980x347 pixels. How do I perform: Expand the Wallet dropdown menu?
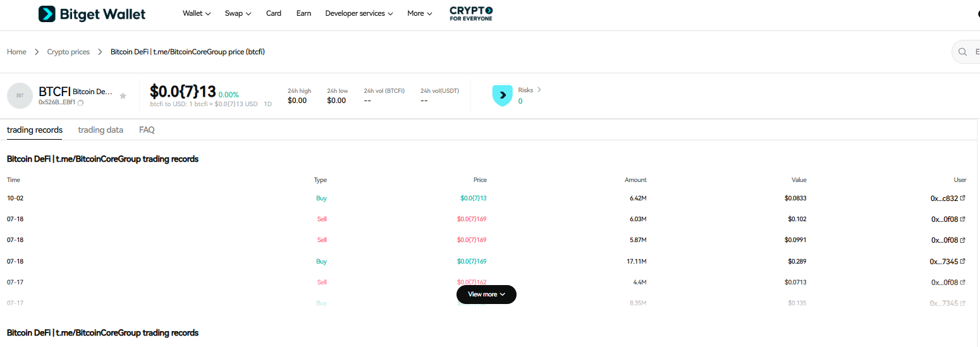point(197,13)
